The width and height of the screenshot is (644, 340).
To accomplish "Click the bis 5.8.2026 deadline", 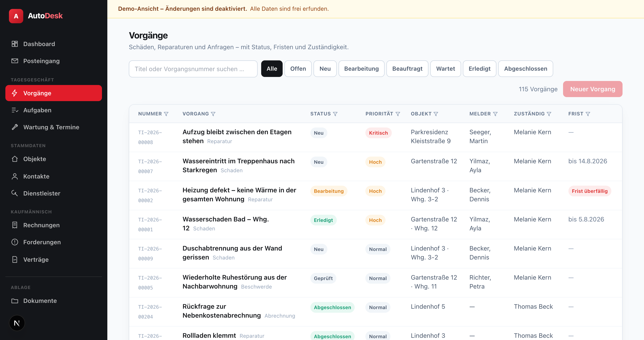I will tap(586, 219).
